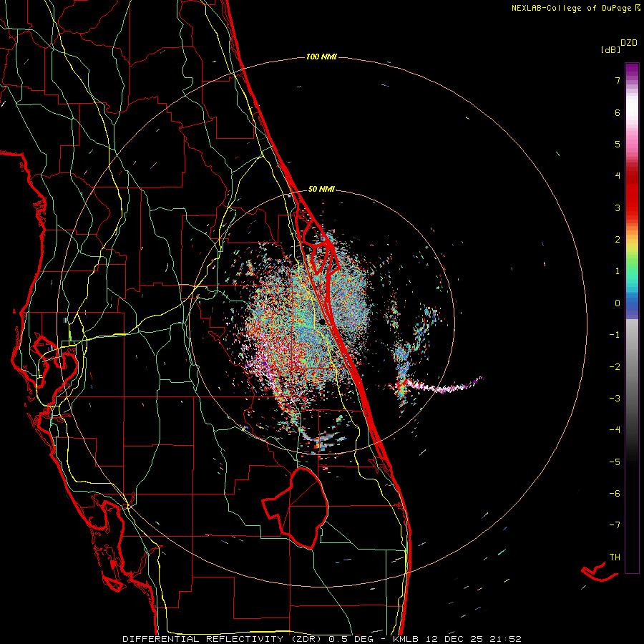Viewport: 644px width, 644px height.
Task: Click the 6 dB scale value
Action: (618, 112)
